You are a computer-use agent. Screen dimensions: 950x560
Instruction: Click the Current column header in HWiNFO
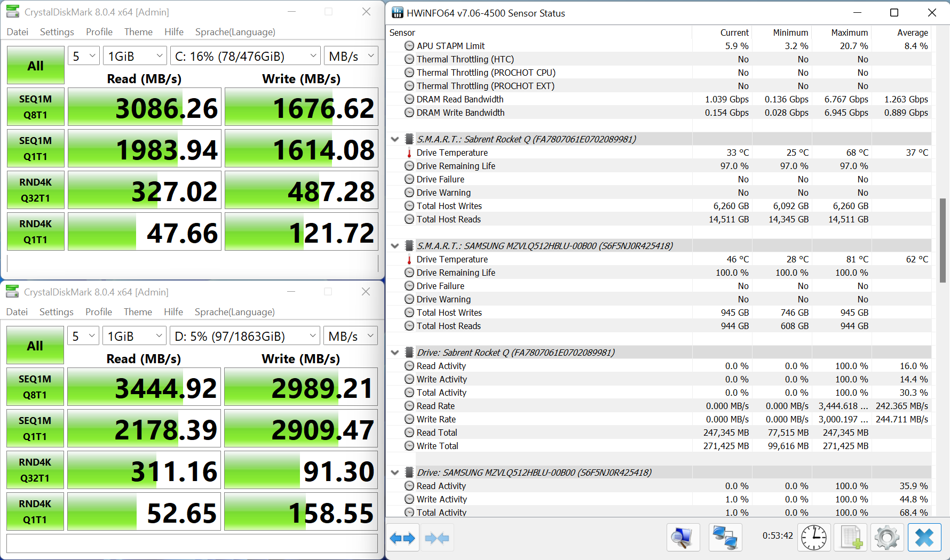tap(734, 33)
